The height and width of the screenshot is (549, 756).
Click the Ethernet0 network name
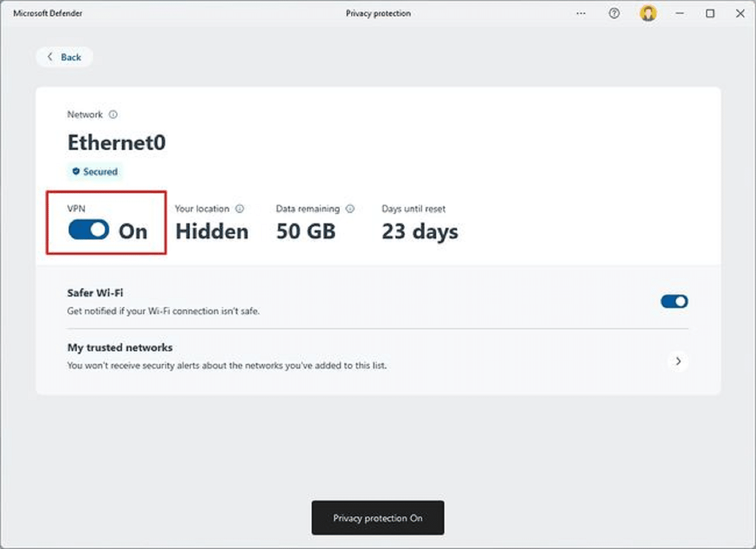point(116,142)
